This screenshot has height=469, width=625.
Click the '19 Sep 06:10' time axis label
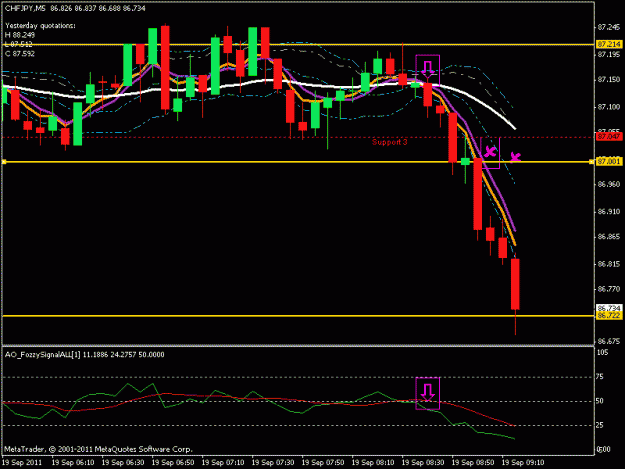[x=73, y=463]
